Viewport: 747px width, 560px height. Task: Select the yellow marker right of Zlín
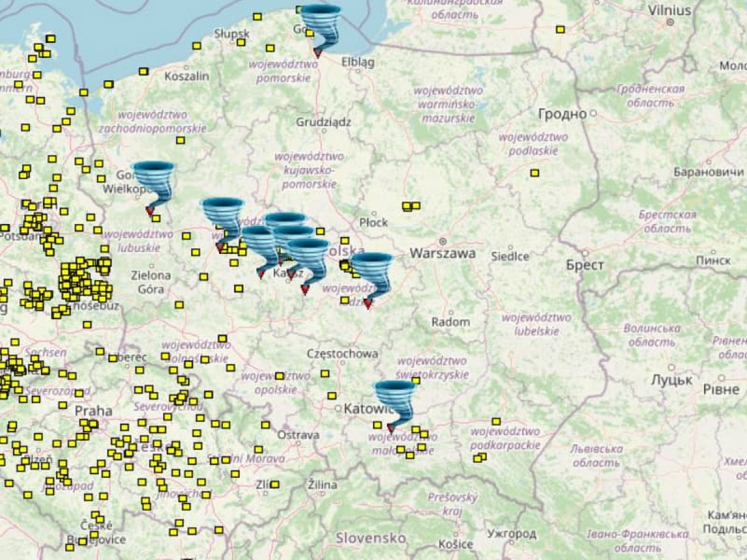click(275, 484)
